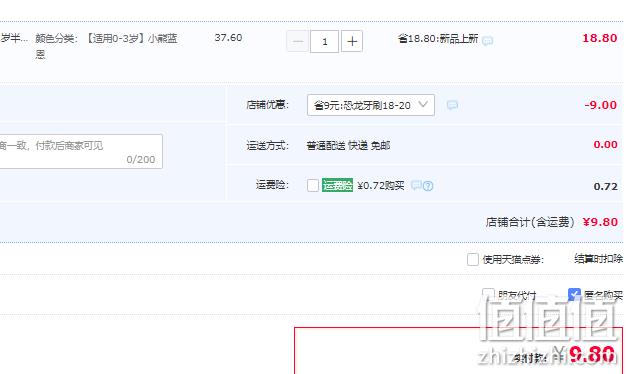Click the 省18.80:新品上新 promotion text
The height and width of the screenshot is (374, 627).
[x=438, y=39]
